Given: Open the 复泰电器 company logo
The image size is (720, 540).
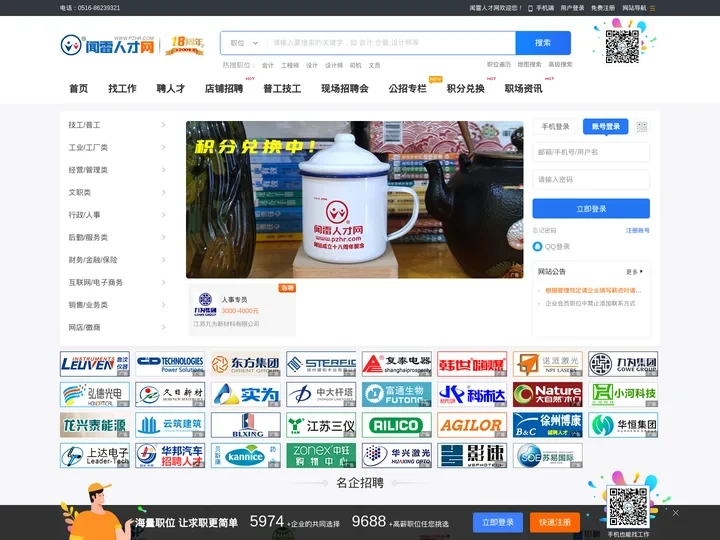Looking at the screenshot, I should pyautogui.click(x=397, y=364).
